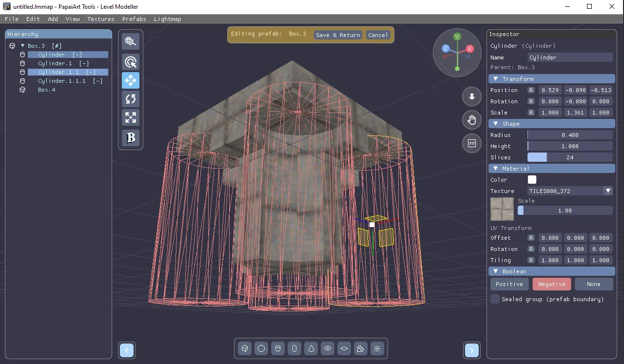
Task: Set boolean mode to None
Action: tap(594, 284)
